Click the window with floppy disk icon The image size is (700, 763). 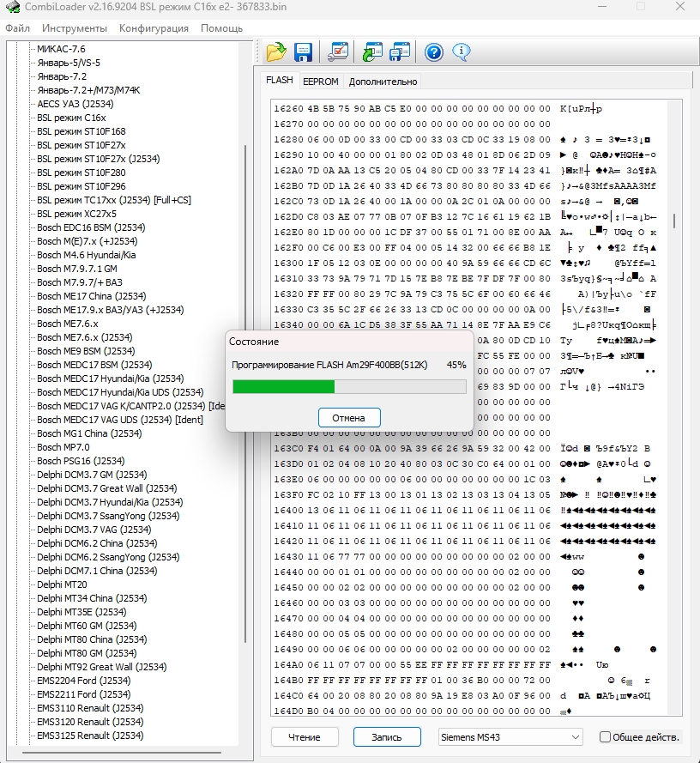point(400,52)
